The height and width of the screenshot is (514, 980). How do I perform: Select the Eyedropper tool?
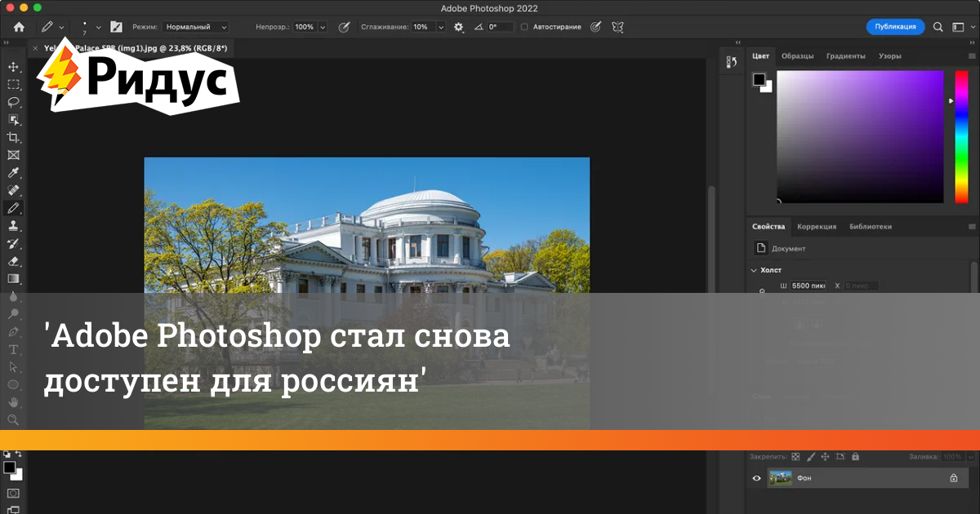click(x=13, y=173)
